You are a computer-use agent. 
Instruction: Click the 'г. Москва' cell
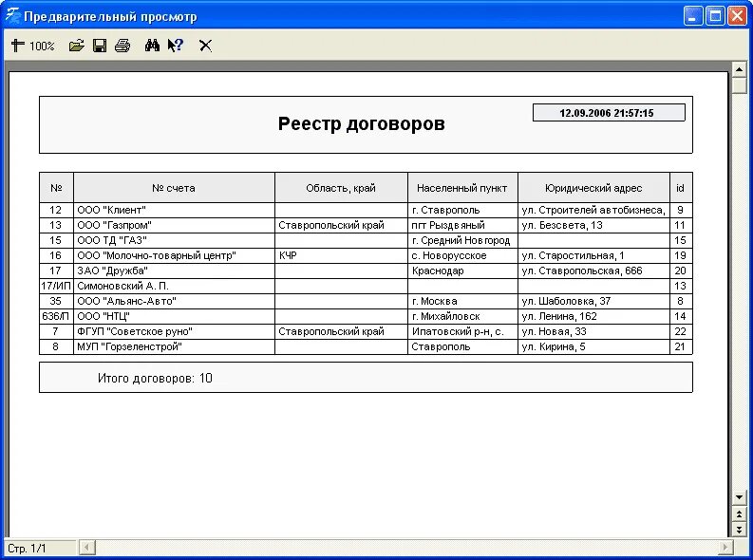[462, 301]
